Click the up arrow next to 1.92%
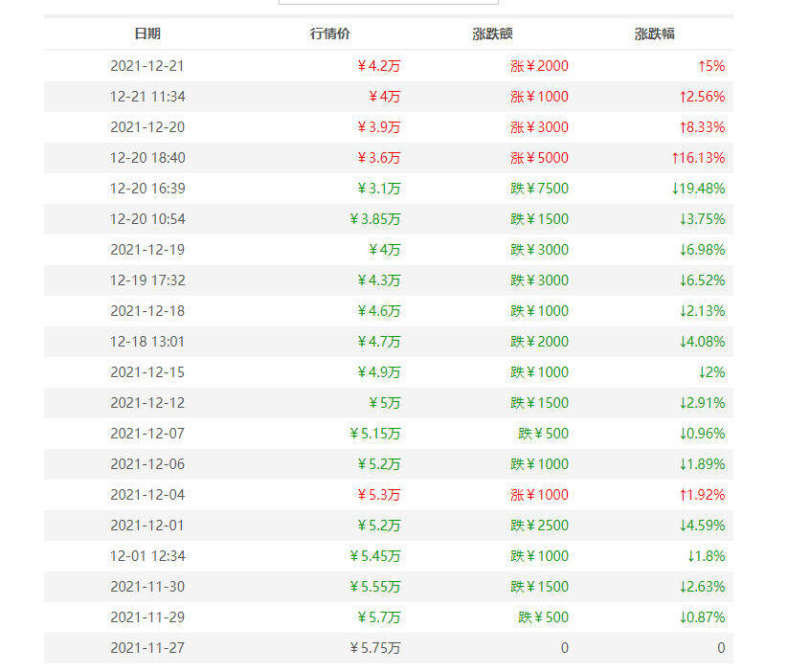Viewport: 810px width, 672px height. click(x=683, y=495)
